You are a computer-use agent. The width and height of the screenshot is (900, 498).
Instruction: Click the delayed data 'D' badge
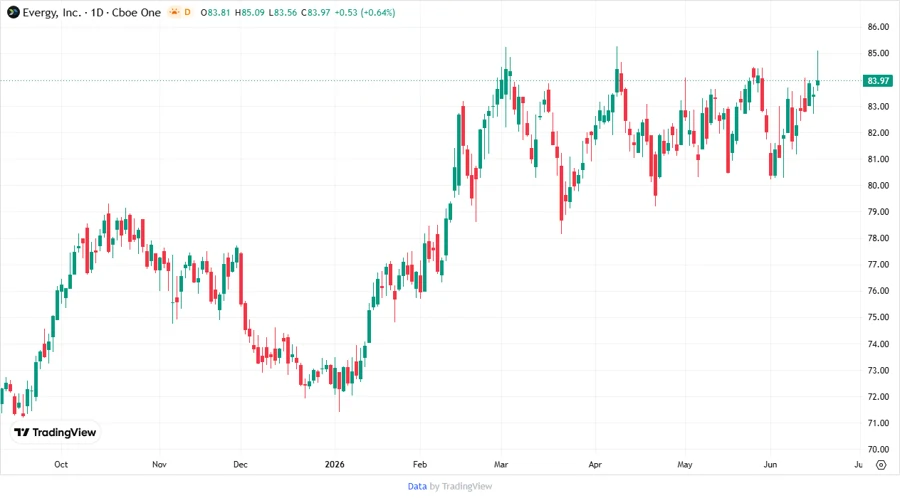click(x=187, y=12)
